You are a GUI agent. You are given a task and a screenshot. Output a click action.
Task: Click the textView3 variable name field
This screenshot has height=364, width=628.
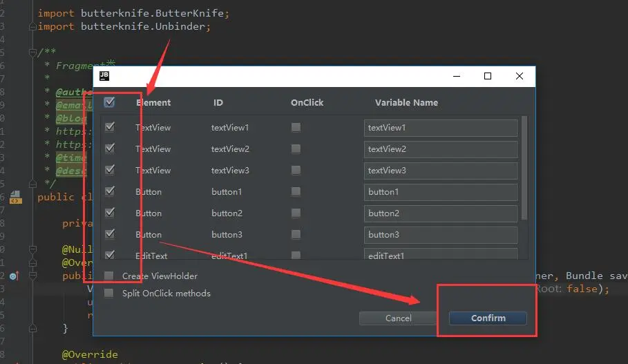point(441,171)
